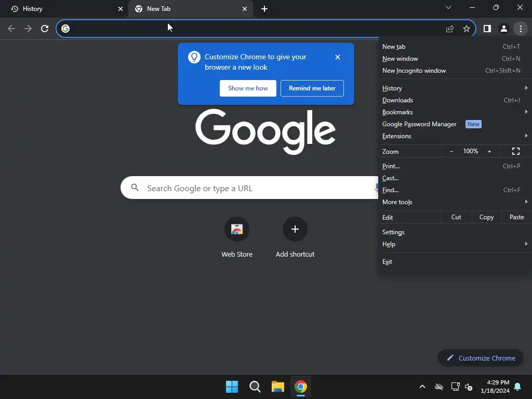The width and height of the screenshot is (532, 399).
Task: Click the Google logo
Action: click(265, 131)
